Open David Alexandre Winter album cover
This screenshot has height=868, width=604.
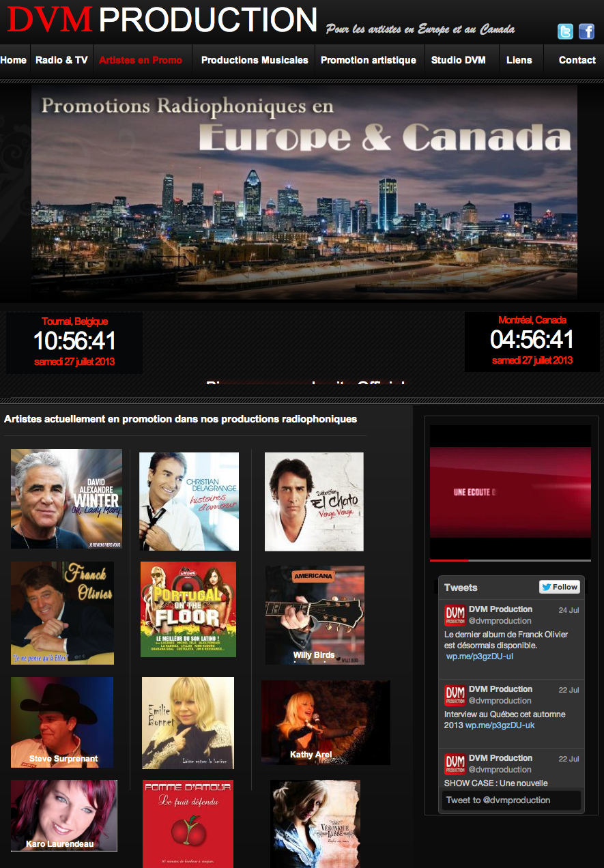(66, 499)
